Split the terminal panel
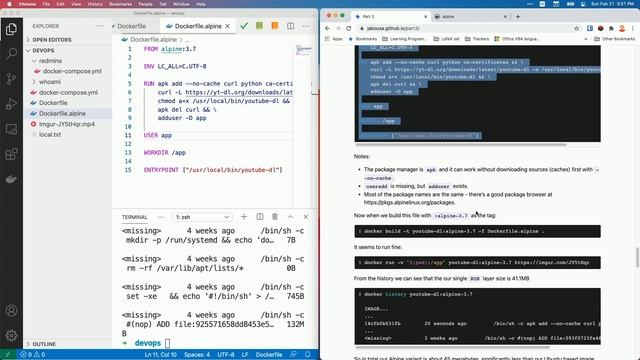This screenshot has height=360, width=640. point(260,217)
